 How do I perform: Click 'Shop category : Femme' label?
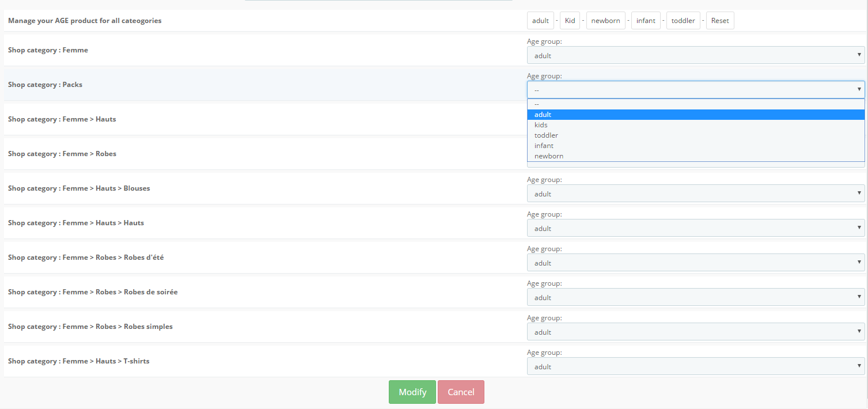point(48,50)
